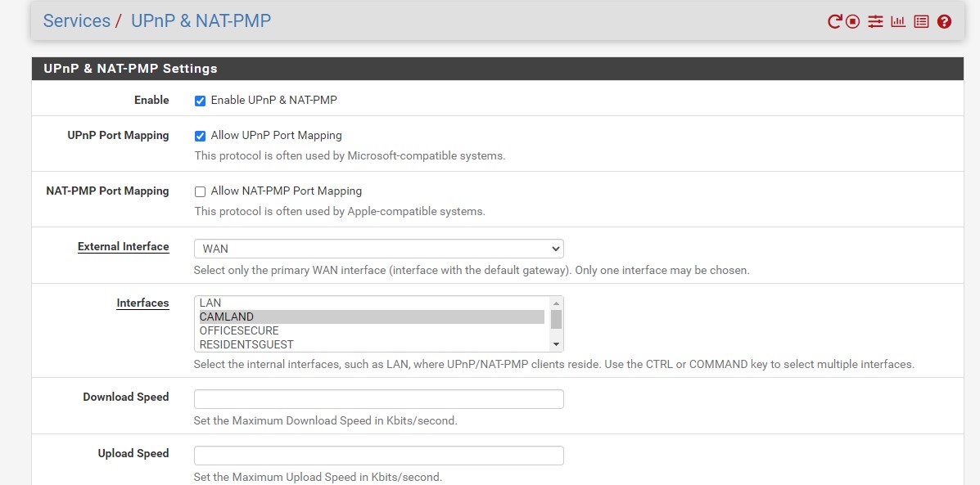Click the red help question-mark icon
The height and width of the screenshot is (485, 980).
click(x=944, y=22)
